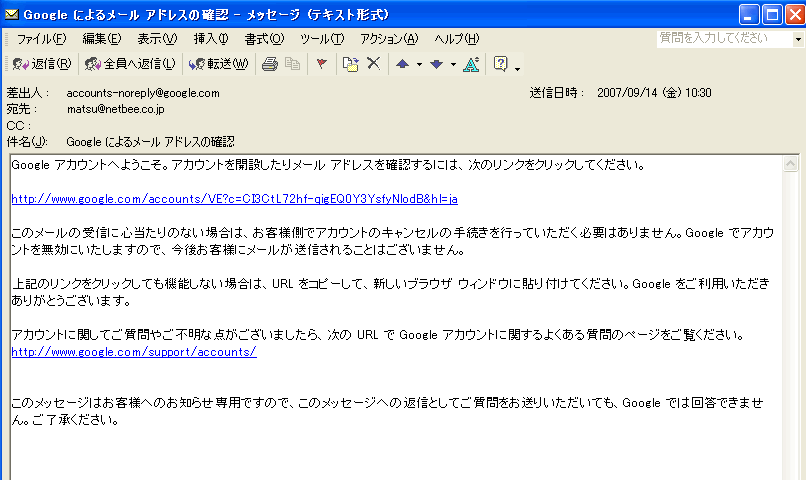Click the Copy icon in toolbar
Image resolution: width=806 pixels, height=480 pixels.
[292, 64]
